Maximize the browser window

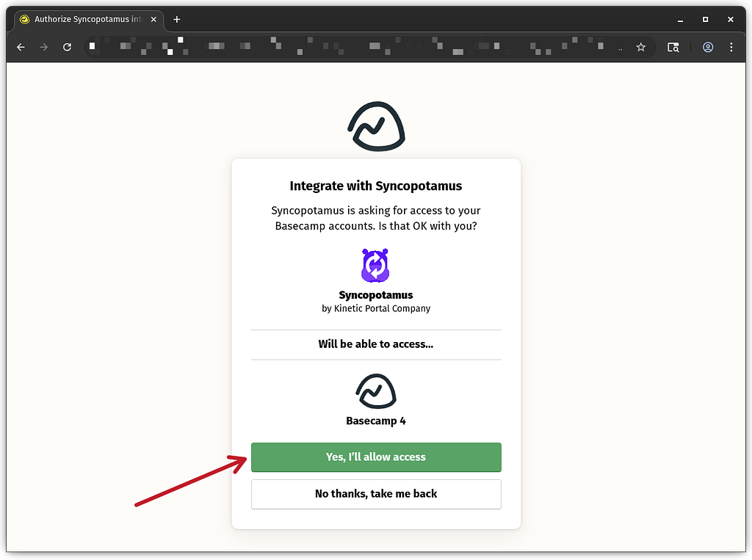705,19
